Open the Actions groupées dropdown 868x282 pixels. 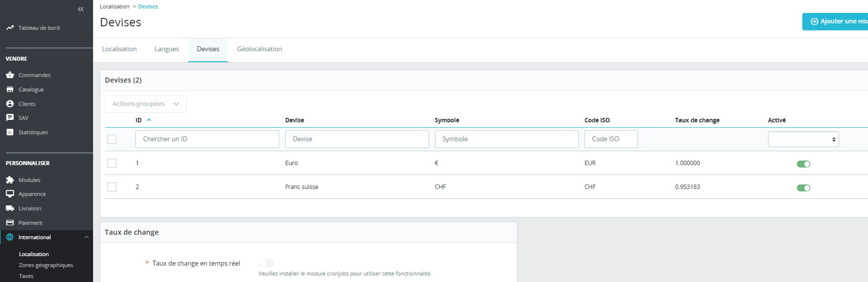point(145,104)
